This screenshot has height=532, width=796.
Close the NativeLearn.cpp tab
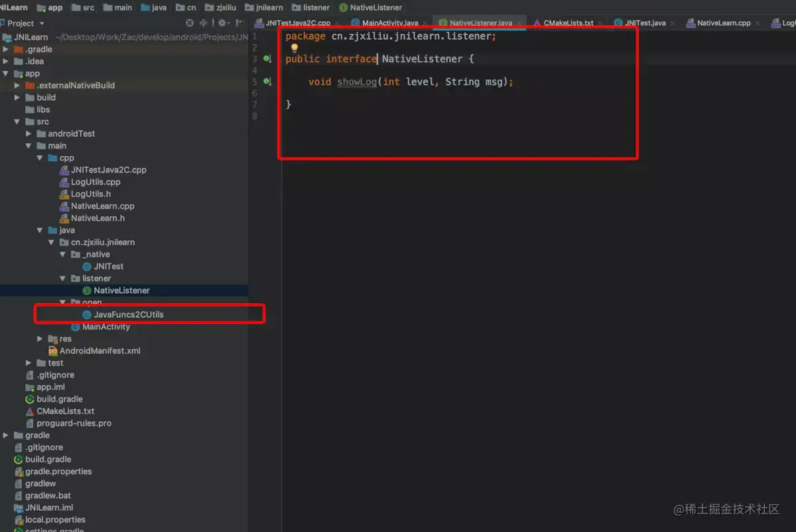(x=757, y=23)
